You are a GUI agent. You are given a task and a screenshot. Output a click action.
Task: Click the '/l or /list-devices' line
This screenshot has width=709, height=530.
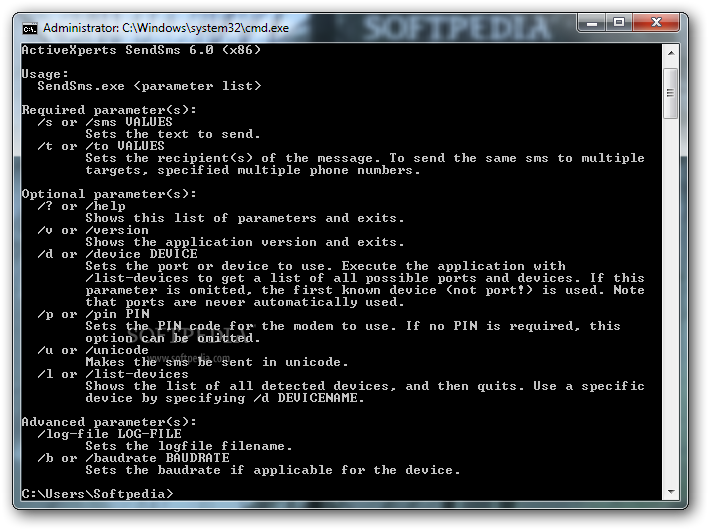113,374
